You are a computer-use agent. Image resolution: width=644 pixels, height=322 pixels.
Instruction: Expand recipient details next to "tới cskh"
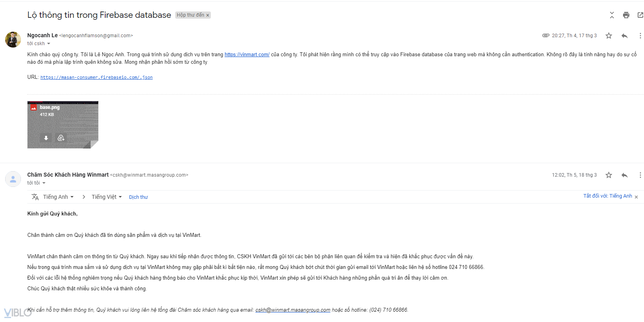(x=49, y=44)
